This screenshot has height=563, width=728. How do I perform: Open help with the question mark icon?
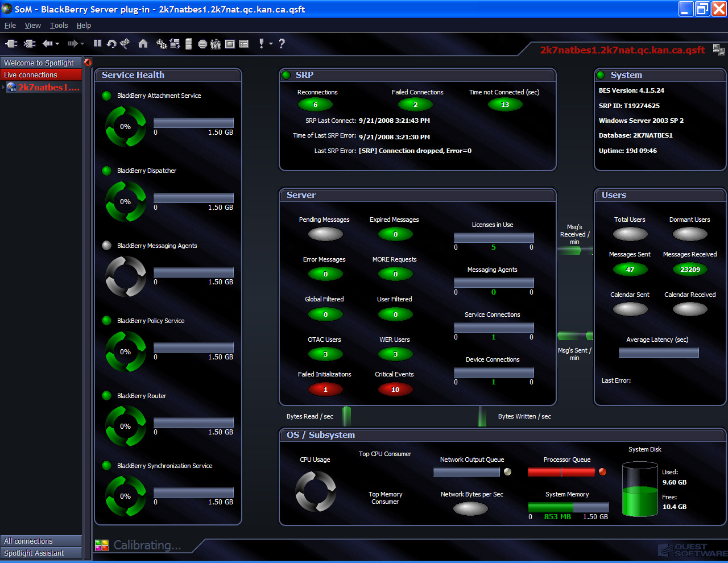click(282, 44)
